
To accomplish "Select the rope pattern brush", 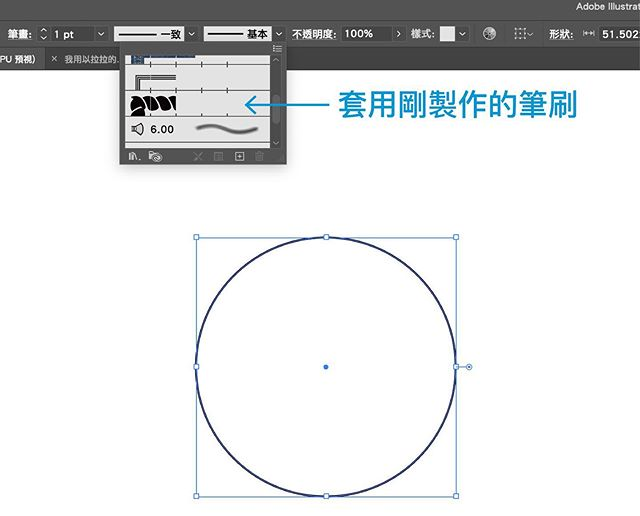I will point(197,105).
